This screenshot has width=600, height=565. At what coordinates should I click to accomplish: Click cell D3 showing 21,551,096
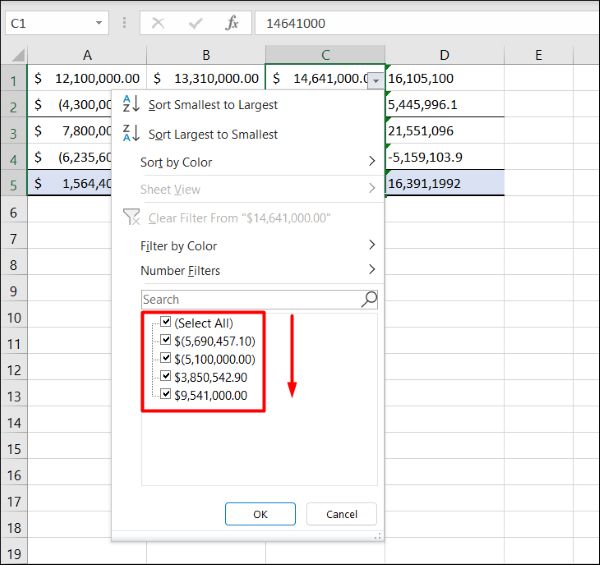point(445,131)
